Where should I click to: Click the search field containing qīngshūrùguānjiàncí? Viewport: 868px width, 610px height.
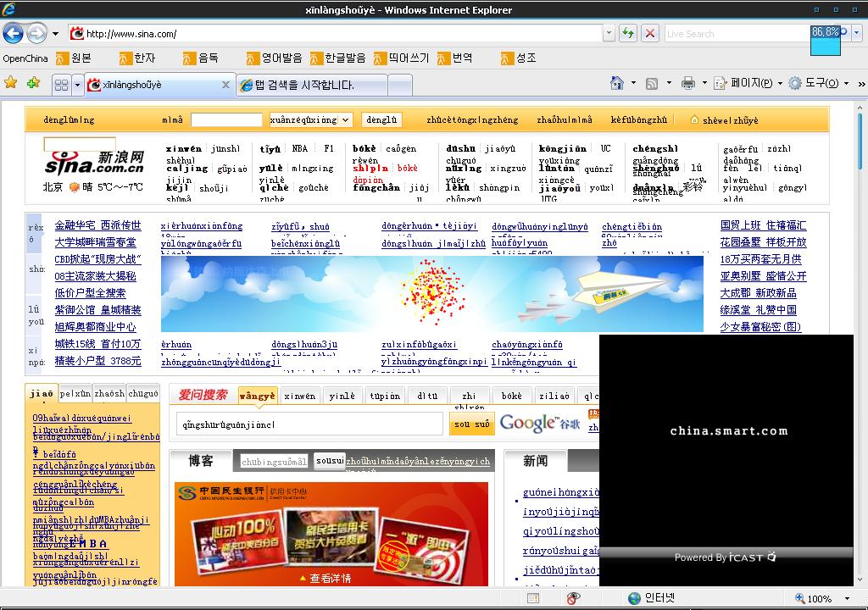(x=309, y=424)
